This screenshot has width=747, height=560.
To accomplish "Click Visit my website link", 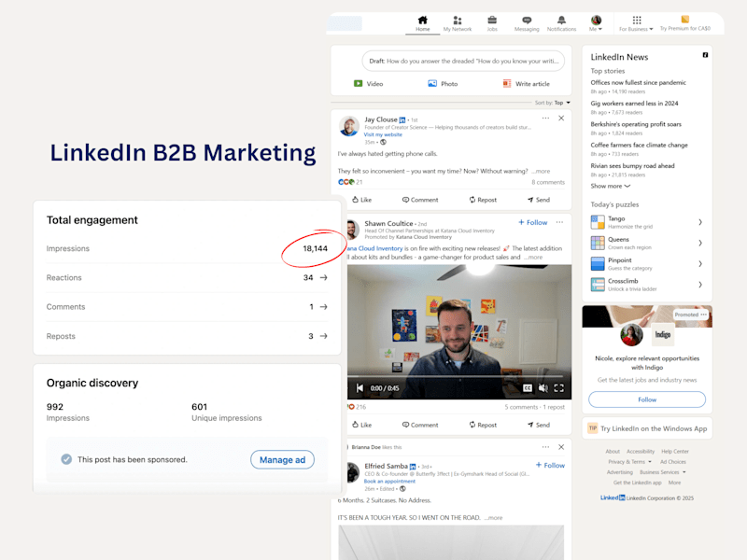I will [383, 134].
